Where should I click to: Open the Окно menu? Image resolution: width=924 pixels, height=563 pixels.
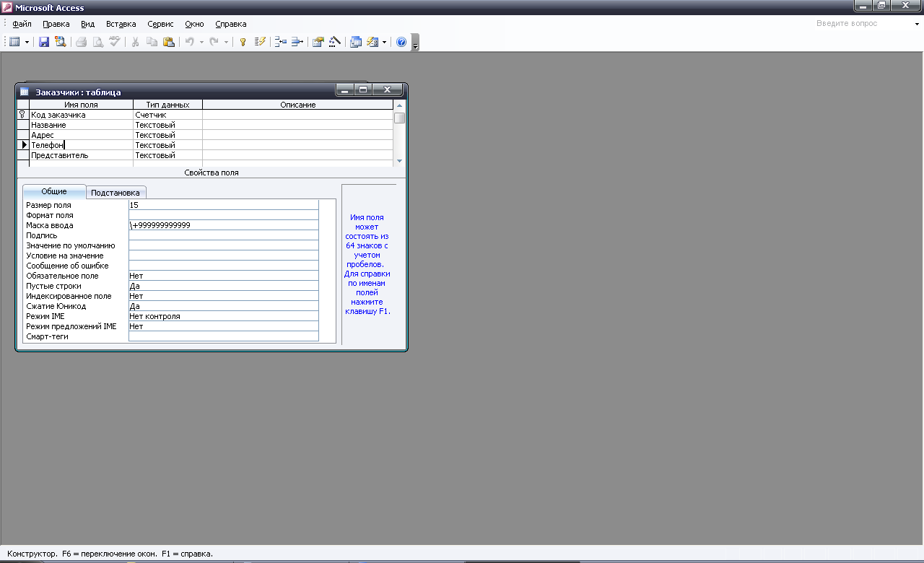194,24
